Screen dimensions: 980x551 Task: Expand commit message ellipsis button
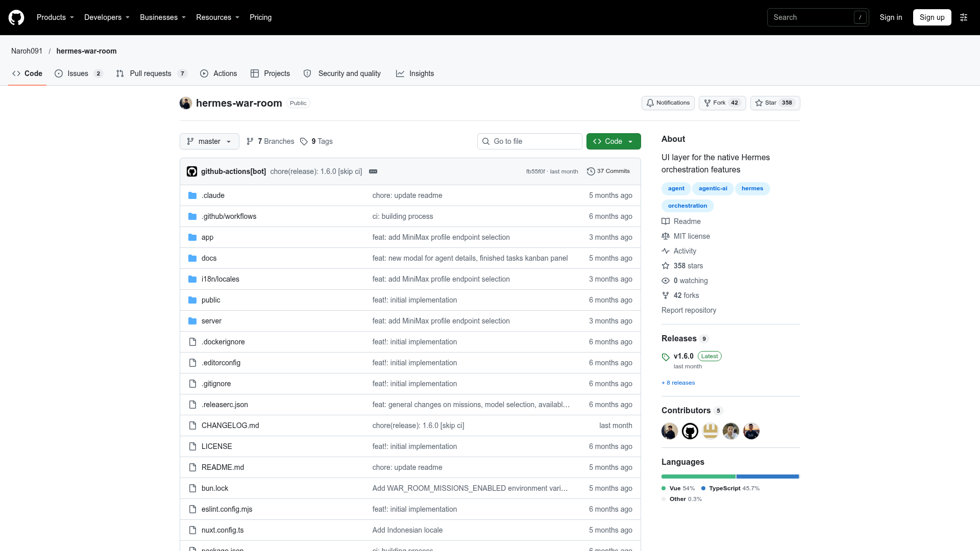point(373,171)
